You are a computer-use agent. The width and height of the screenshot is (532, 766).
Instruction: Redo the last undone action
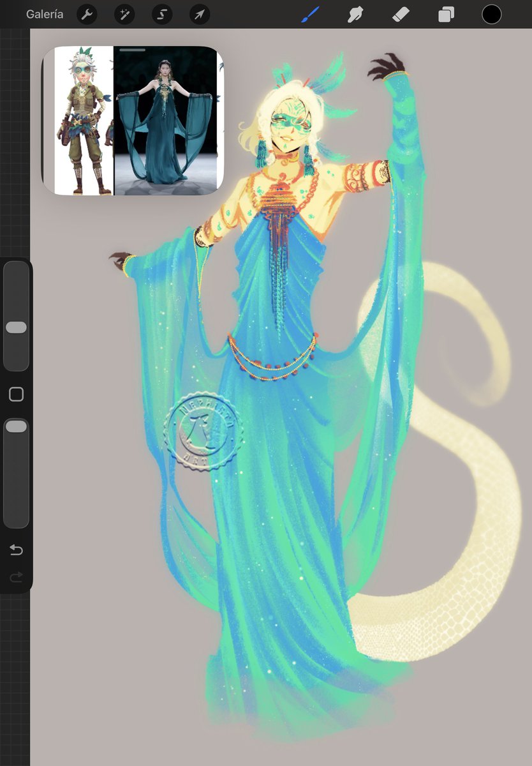pyautogui.click(x=16, y=577)
